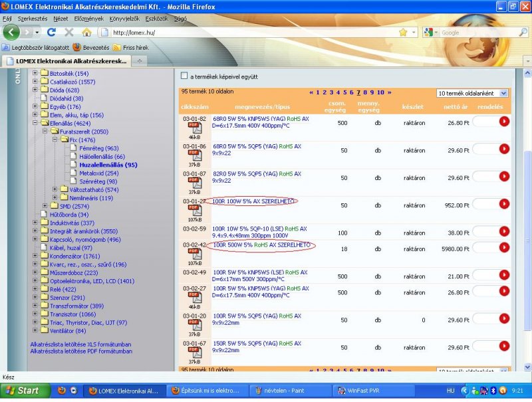Image resolution: width=532 pixels, height=402 pixels.
Task: Go to results page 1
Action: [x=318, y=92]
